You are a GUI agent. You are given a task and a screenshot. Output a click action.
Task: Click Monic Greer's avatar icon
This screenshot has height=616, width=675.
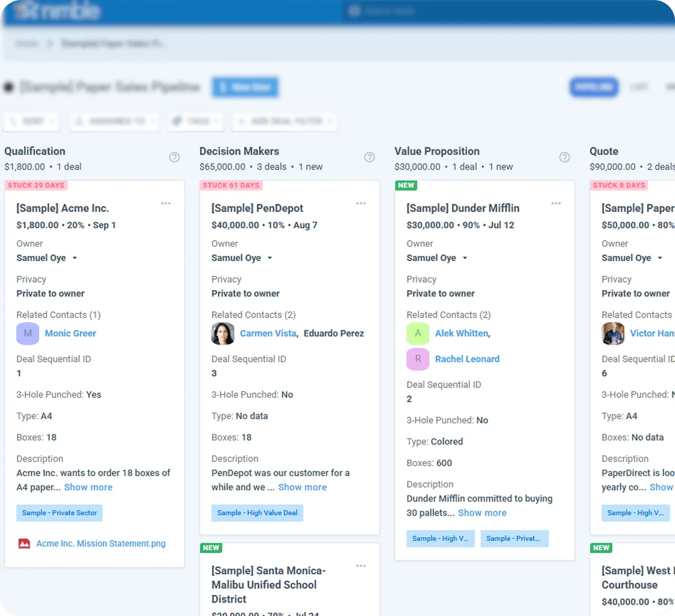28,333
